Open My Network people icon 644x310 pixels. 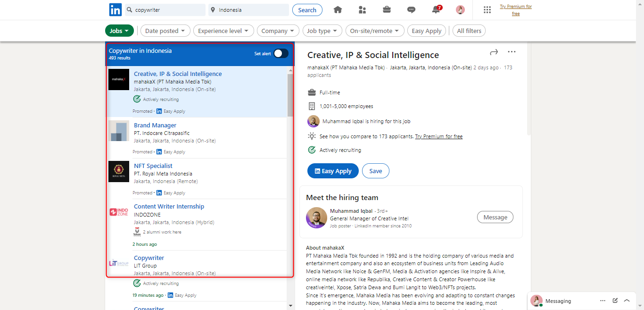click(362, 10)
